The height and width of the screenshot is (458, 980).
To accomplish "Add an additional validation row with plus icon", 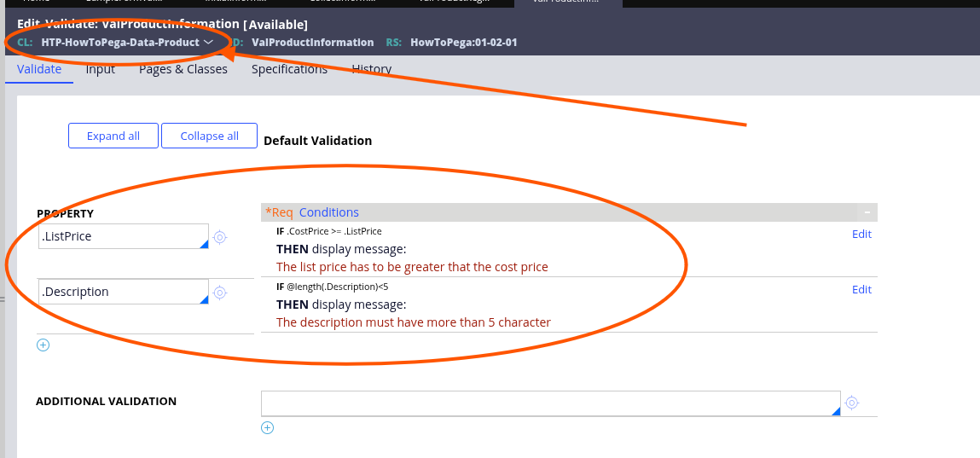I will click(x=267, y=428).
